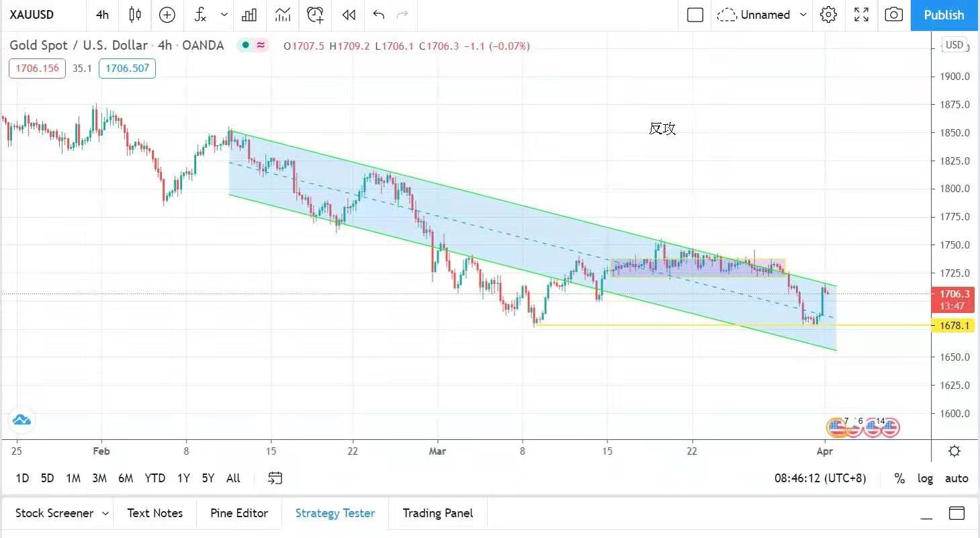Screen dimensions: 980x538
Task: Take a snapshot with camera icon
Action: 893,15
